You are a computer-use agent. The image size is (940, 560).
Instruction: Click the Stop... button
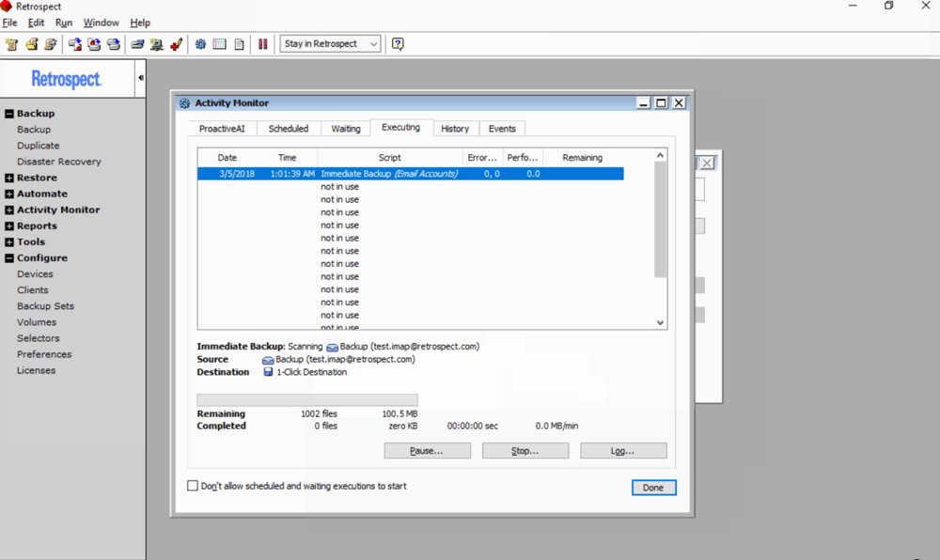[525, 451]
